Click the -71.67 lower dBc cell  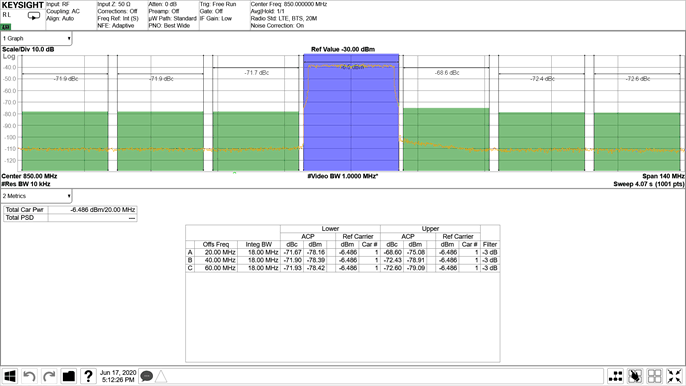coord(292,253)
